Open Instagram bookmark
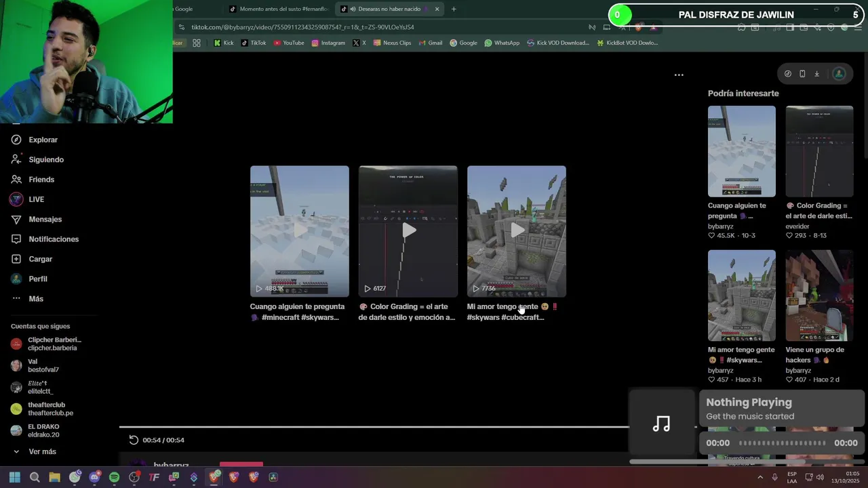The width and height of the screenshot is (868, 488). 328,43
